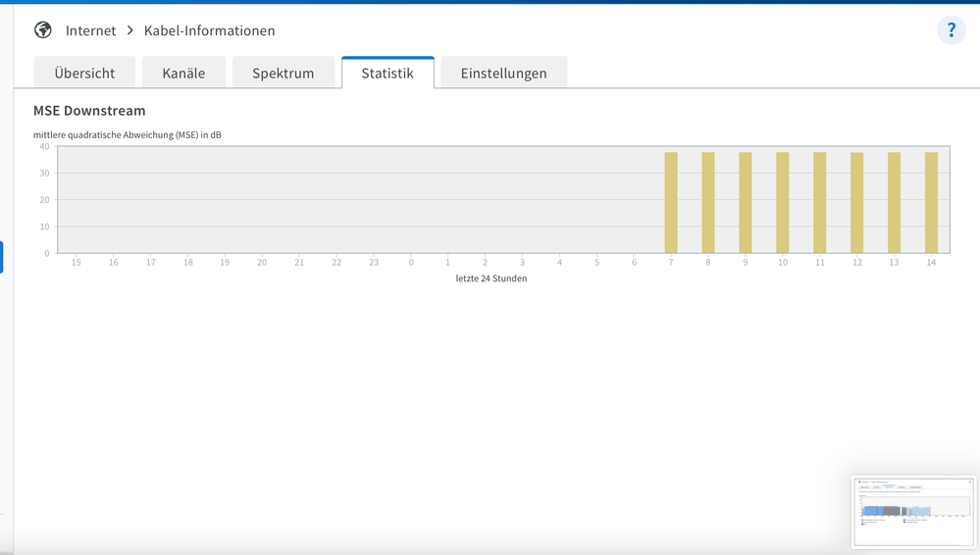Screen dimensions: 980x555
Task: Click the MSE bar at hour 10
Action: pyautogui.click(x=783, y=203)
